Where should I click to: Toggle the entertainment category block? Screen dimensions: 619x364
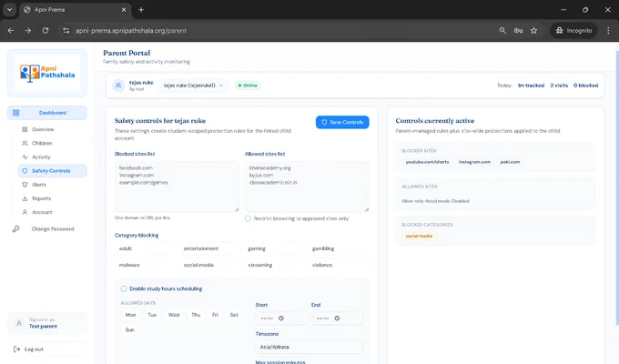(x=209, y=248)
